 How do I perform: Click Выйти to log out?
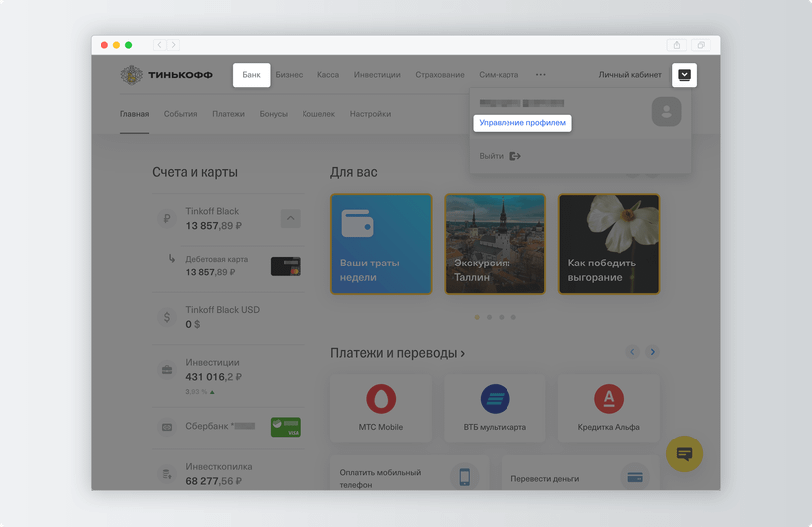(x=491, y=156)
